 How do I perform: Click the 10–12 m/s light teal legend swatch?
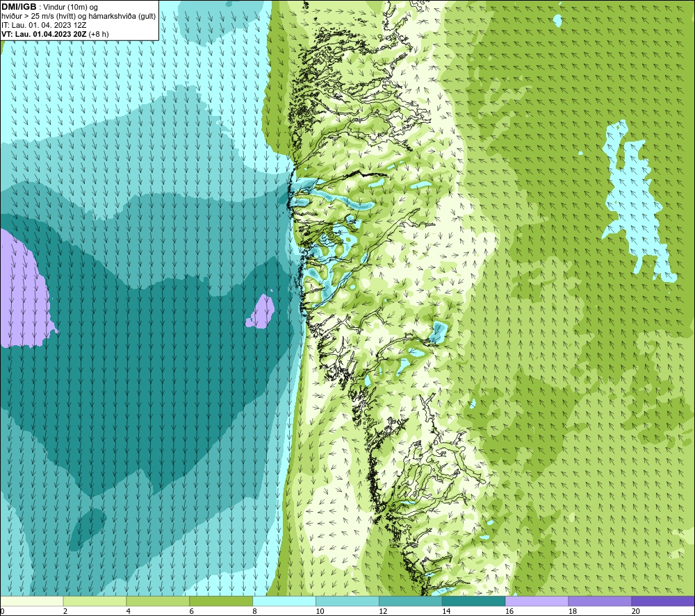click(347, 601)
